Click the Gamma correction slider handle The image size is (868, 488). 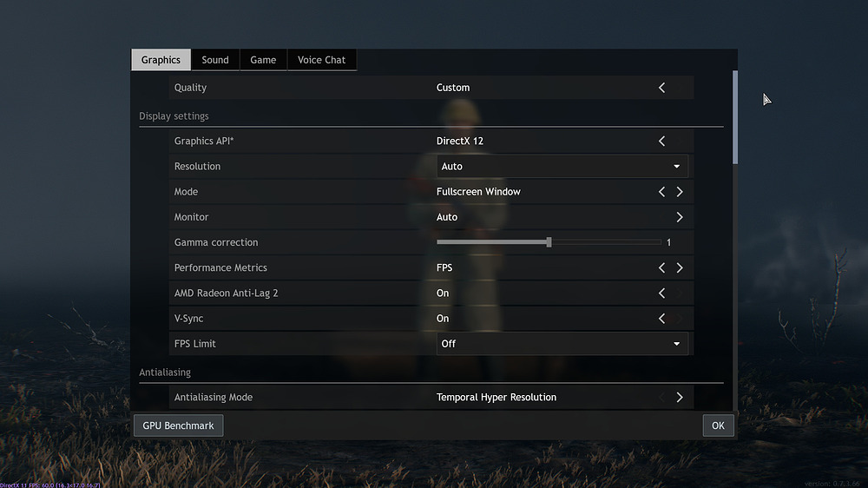click(x=549, y=242)
